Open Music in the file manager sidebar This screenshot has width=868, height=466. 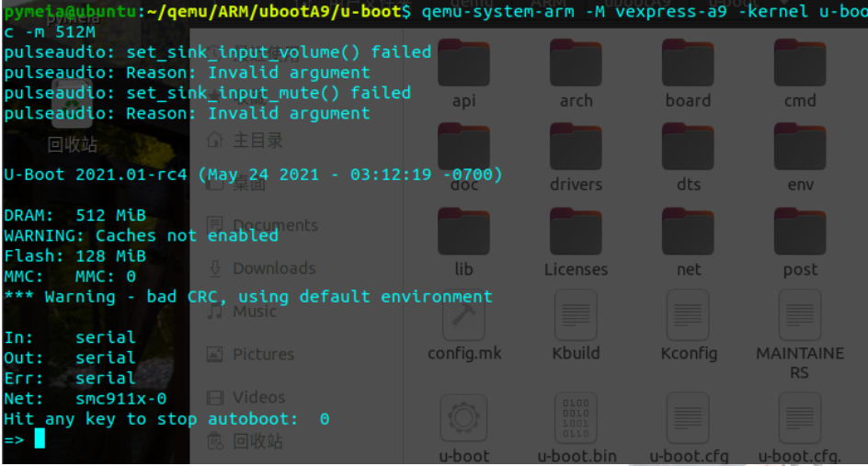click(x=241, y=311)
